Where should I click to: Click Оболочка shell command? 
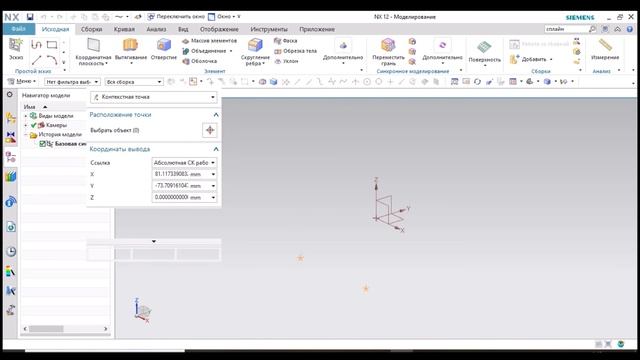(x=200, y=61)
